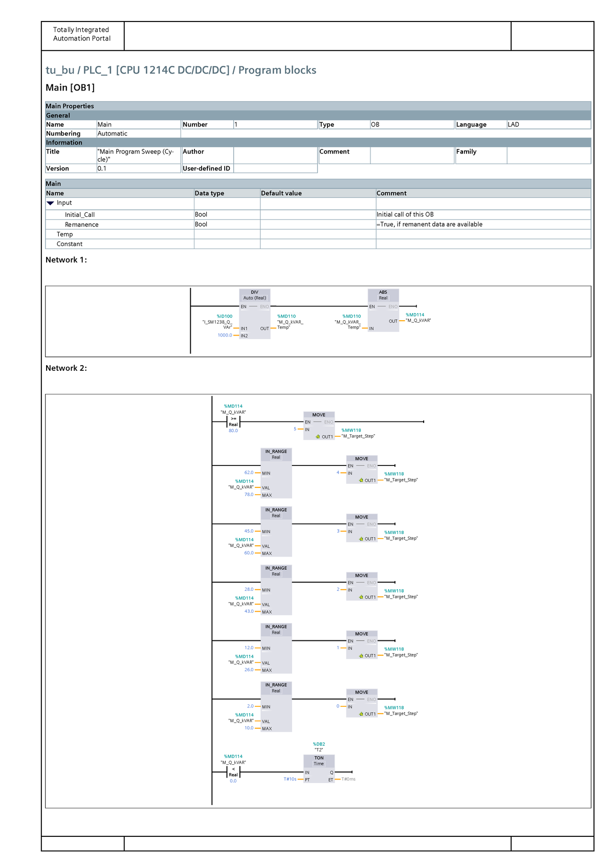Collapse the Input section triangle
The width and height of the screenshot is (614, 868).
click(x=50, y=203)
